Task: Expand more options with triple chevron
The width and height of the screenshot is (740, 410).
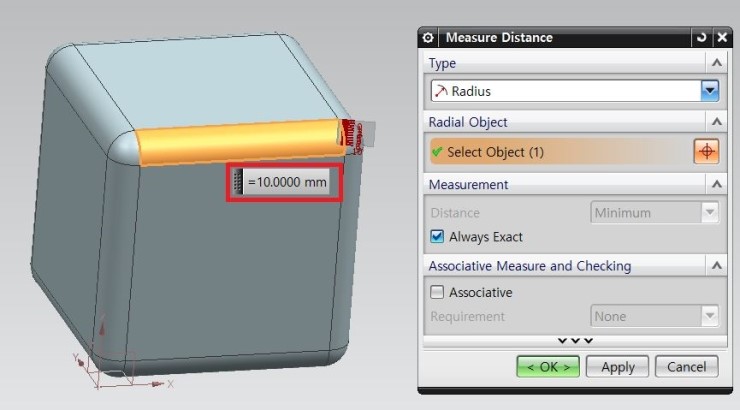Action: click(574, 340)
